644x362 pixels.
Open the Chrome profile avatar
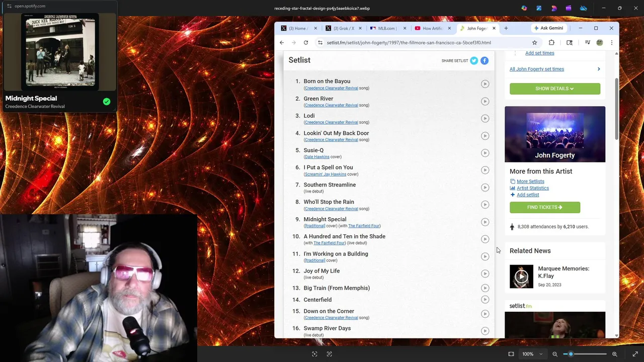(x=599, y=43)
